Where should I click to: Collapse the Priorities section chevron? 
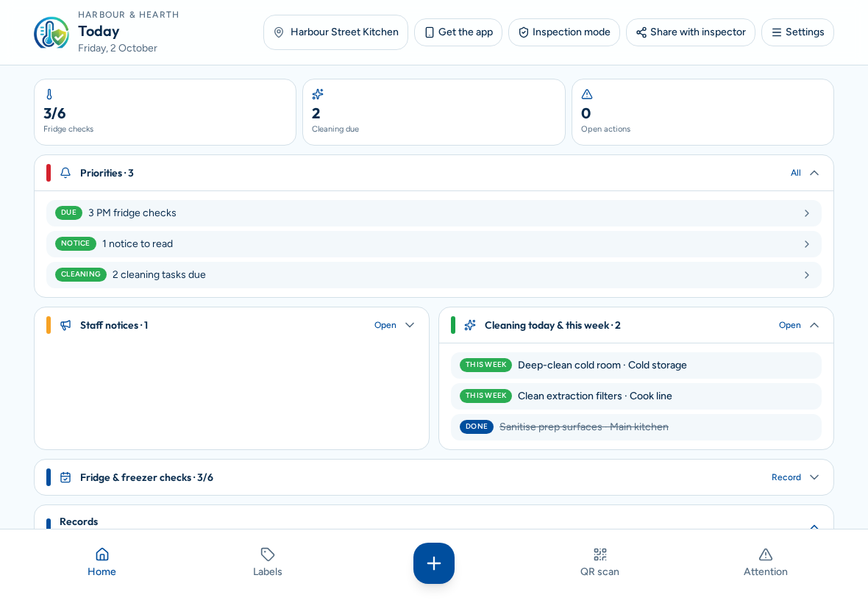pos(814,173)
